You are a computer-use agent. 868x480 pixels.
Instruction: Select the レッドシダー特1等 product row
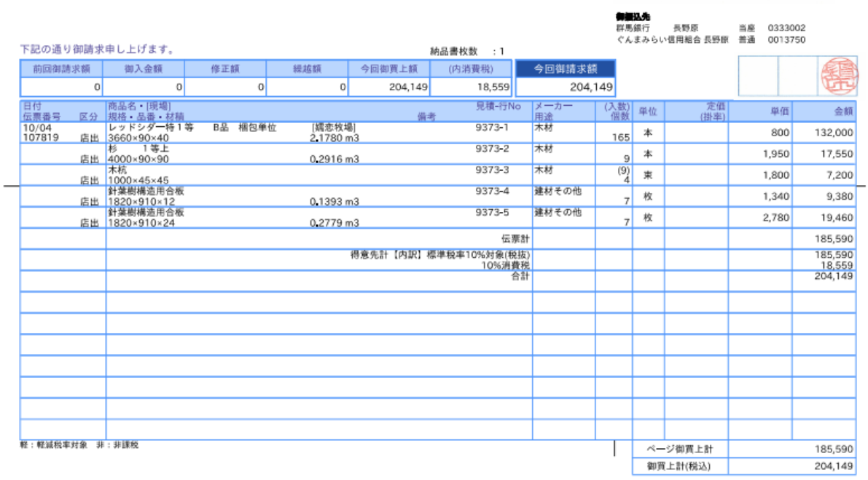151,127
